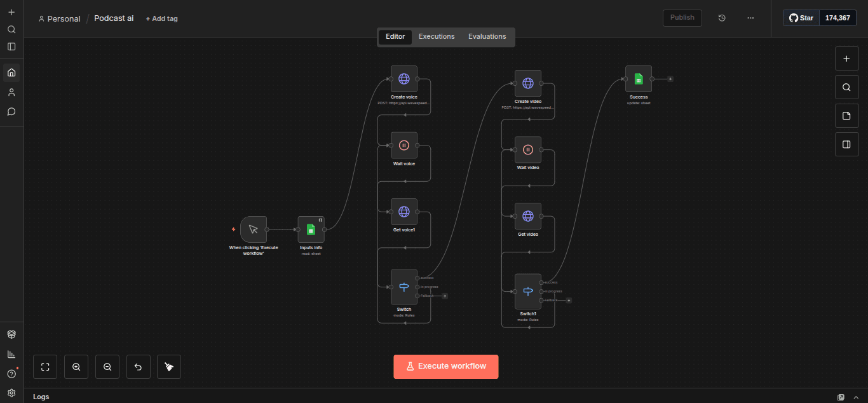
Task: Click the zoom in magnifier button
Action: click(x=76, y=367)
